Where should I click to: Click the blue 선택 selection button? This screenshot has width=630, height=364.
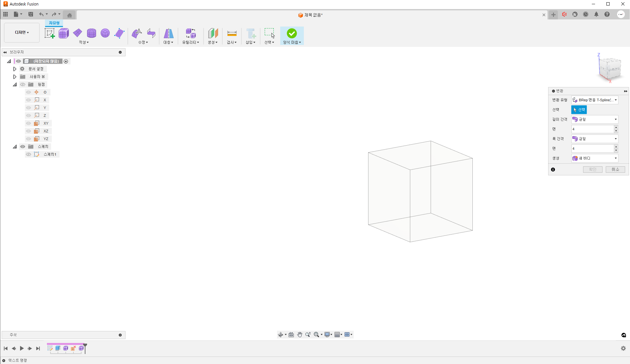pyautogui.click(x=579, y=110)
